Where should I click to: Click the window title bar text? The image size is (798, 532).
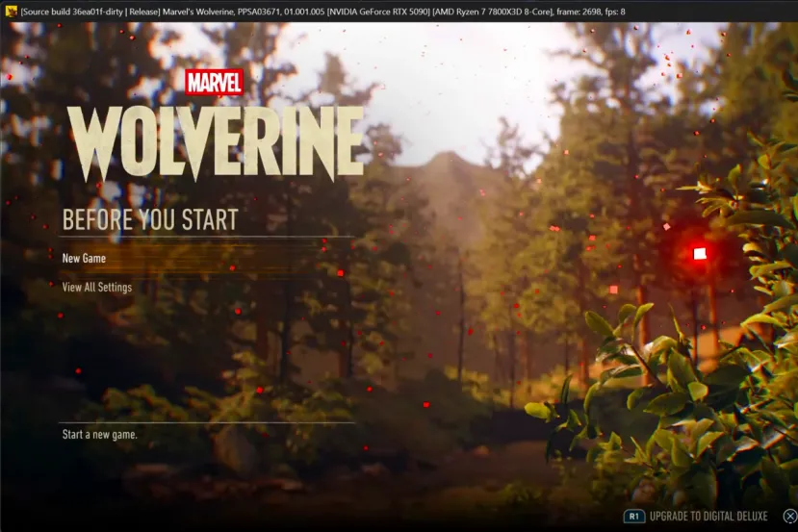coord(323,12)
